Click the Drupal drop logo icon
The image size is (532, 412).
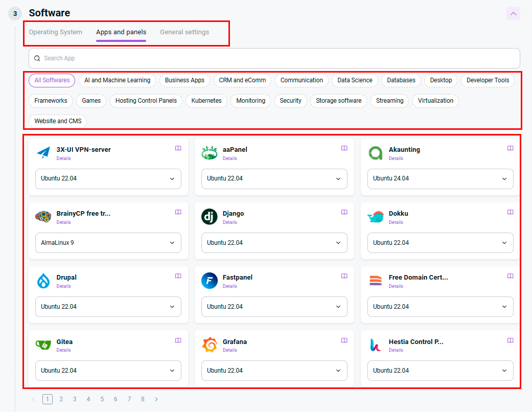43,281
